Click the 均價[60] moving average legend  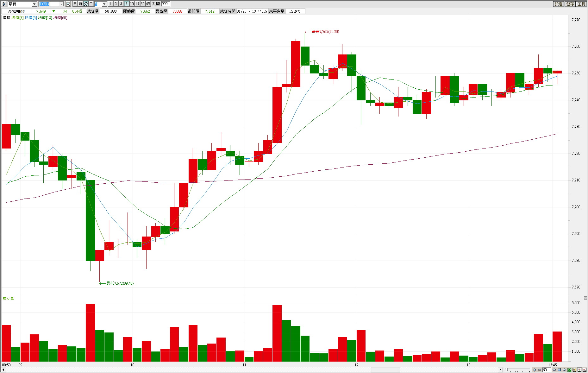point(60,18)
